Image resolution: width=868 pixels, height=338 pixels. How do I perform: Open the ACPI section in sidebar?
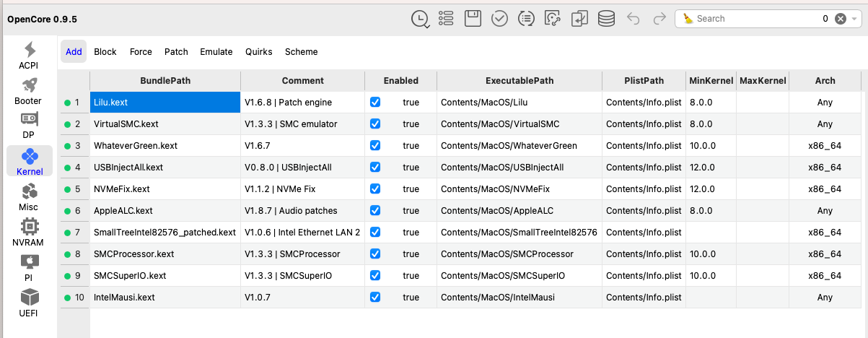[x=29, y=56]
